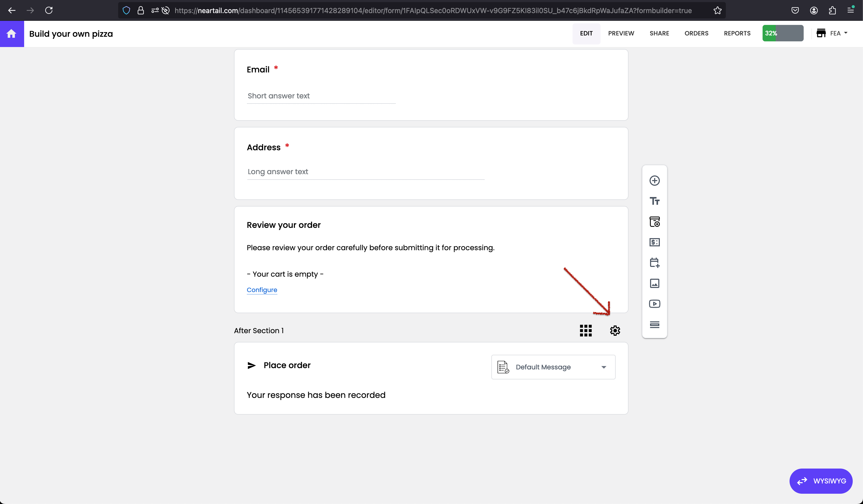Click the add question plus icon

point(654,180)
